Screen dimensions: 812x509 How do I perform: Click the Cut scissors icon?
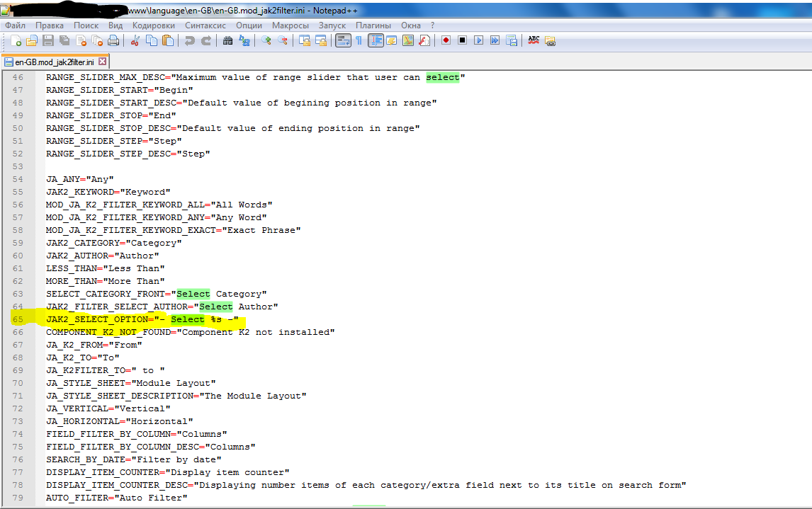[x=135, y=40]
